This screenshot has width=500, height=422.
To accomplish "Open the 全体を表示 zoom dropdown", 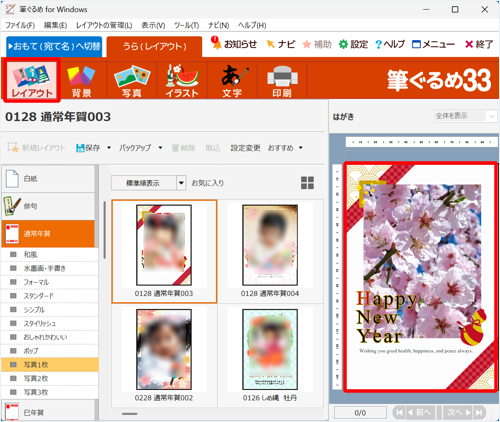I will (465, 116).
